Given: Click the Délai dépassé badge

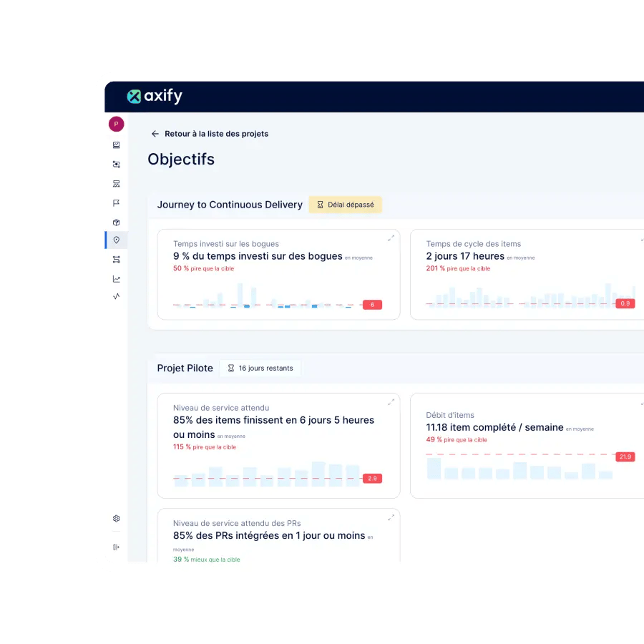Looking at the screenshot, I should tap(346, 205).
